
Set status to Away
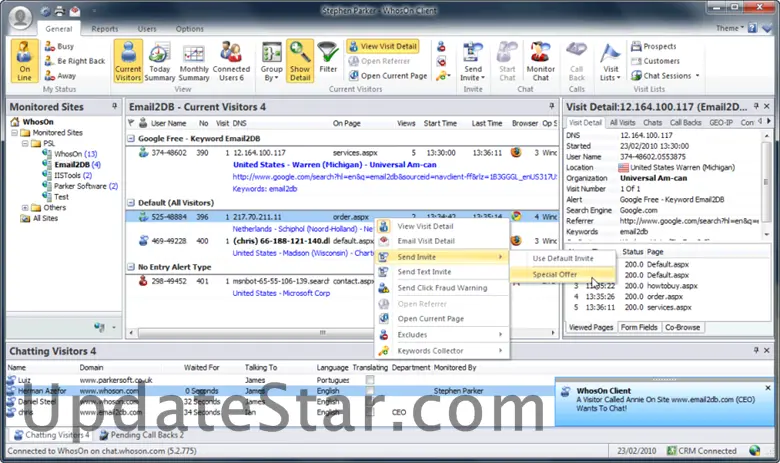(61, 76)
